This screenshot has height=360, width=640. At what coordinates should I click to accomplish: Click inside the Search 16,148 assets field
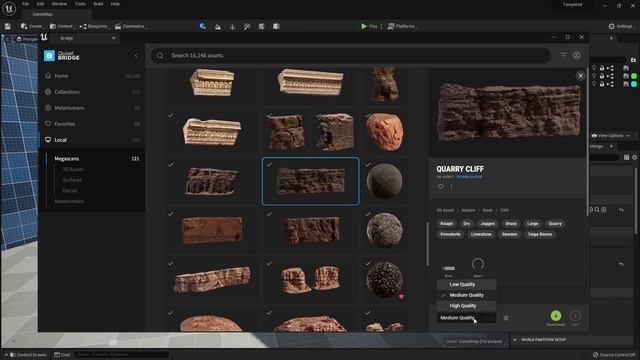coord(351,56)
